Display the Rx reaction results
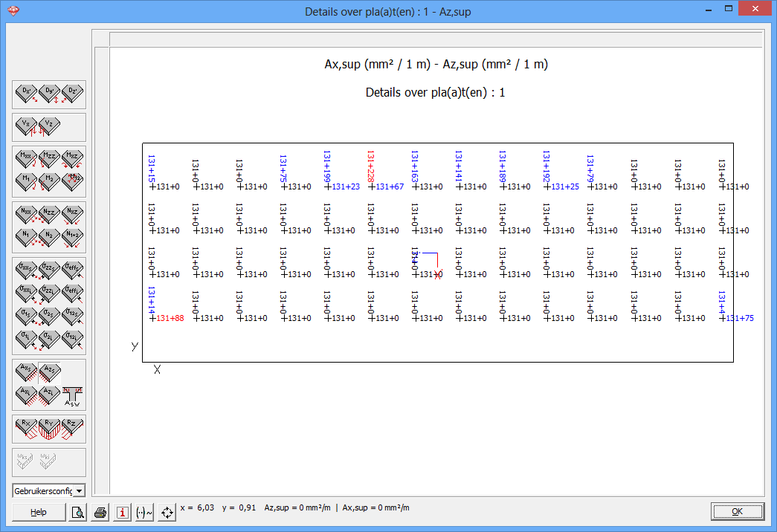 tap(26, 429)
